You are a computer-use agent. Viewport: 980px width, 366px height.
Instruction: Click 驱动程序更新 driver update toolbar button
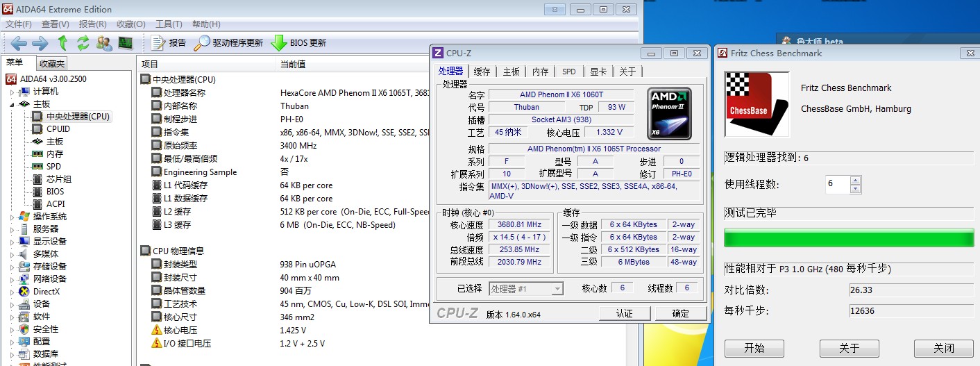pyautogui.click(x=228, y=43)
